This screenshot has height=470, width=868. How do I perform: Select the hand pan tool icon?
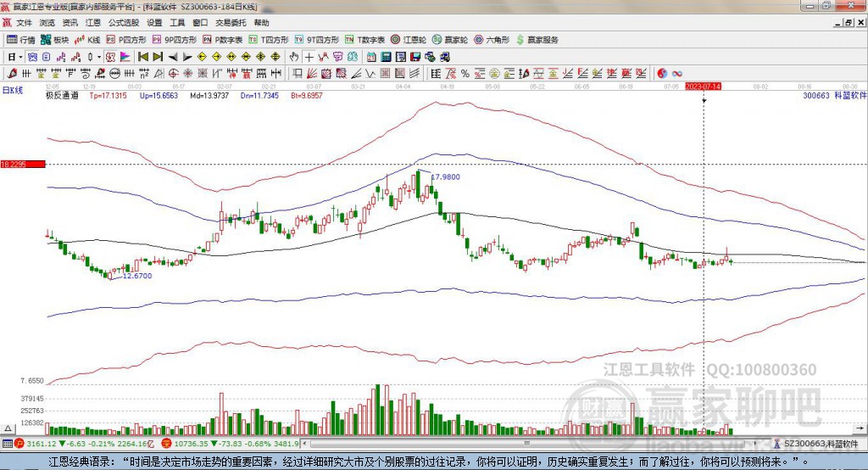click(x=294, y=57)
